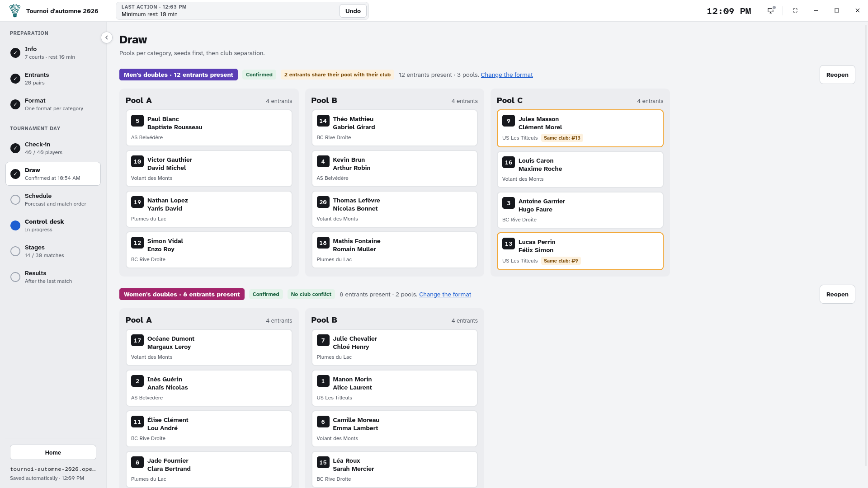The width and height of the screenshot is (868, 488).
Task: Select Manon Morin / Alice Laurent card
Action: [x=395, y=388]
